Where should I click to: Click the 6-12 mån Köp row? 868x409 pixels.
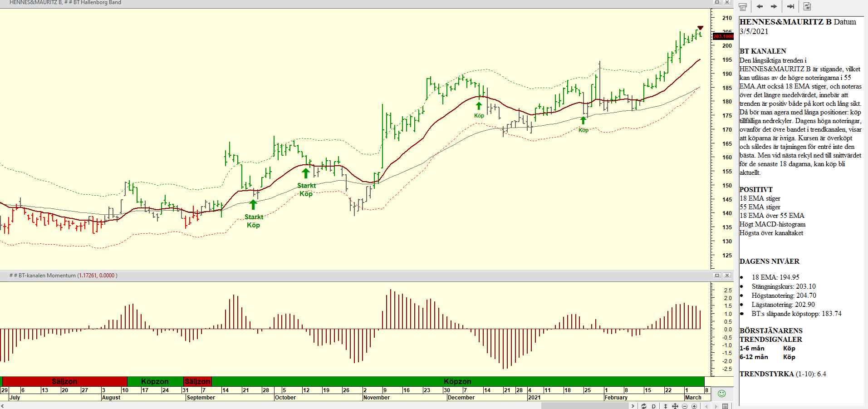pos(767,357)
